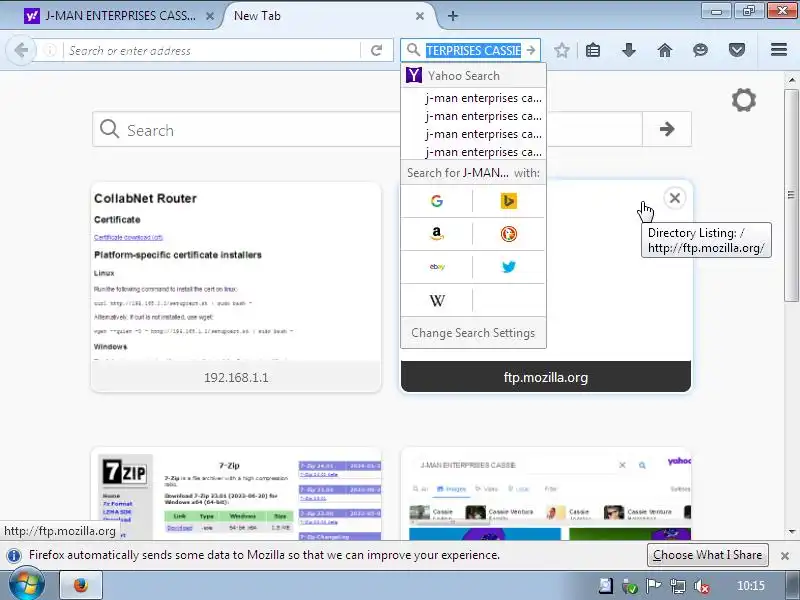Save the page to Pocket icon

pos(737,50)
